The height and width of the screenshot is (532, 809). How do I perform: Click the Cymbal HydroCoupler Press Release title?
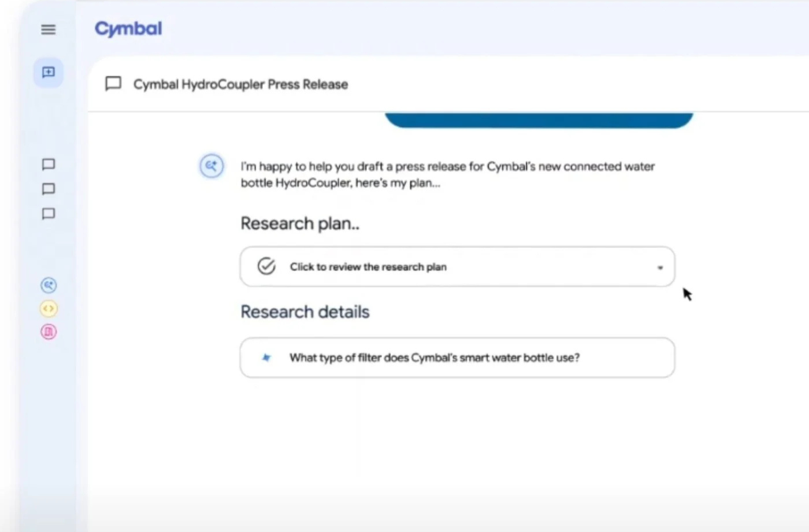(241, 84)
